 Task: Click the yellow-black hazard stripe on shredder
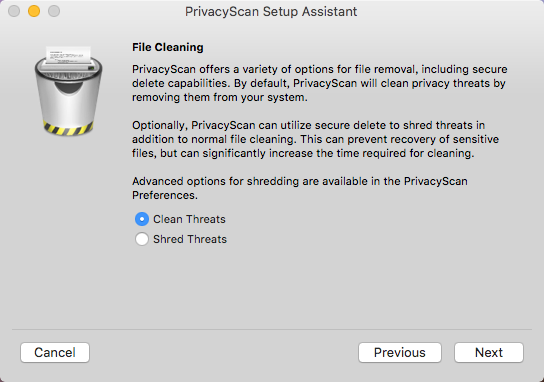(68, 128)
